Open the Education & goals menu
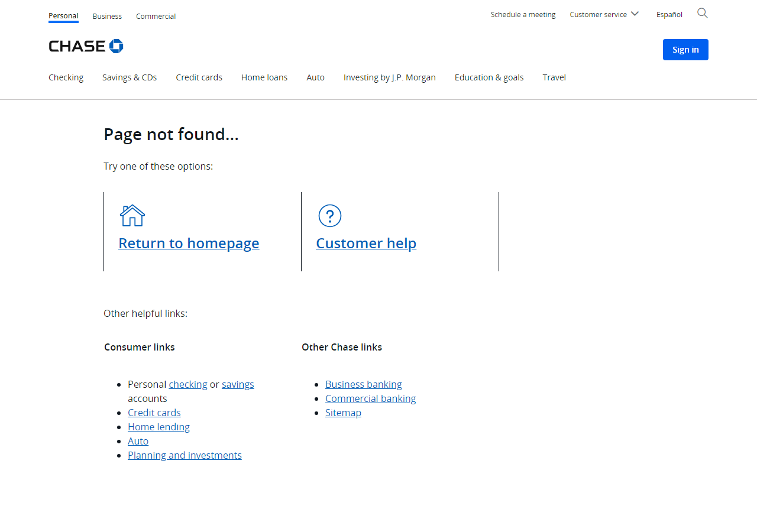The image size is (757, 532). [x=489, y=77]
